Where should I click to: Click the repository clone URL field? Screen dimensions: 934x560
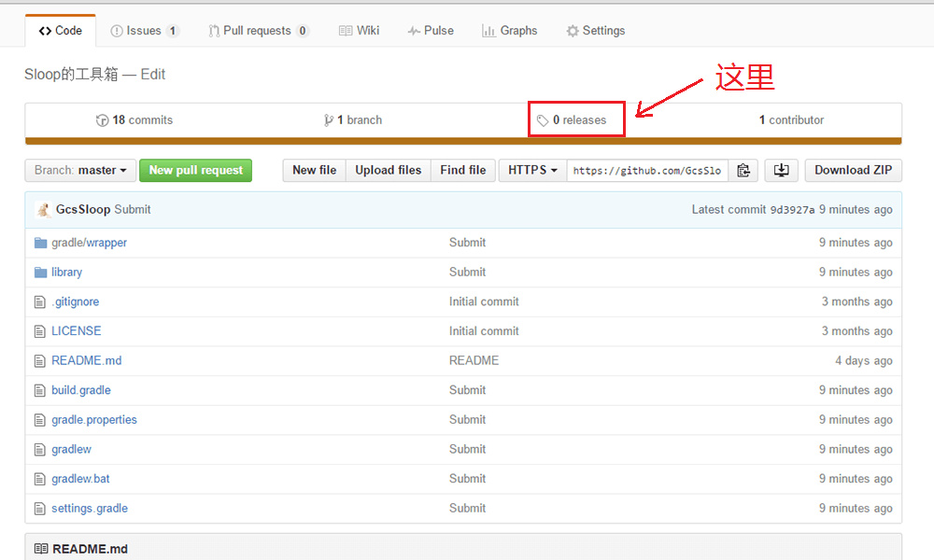(x=647, y=170)
